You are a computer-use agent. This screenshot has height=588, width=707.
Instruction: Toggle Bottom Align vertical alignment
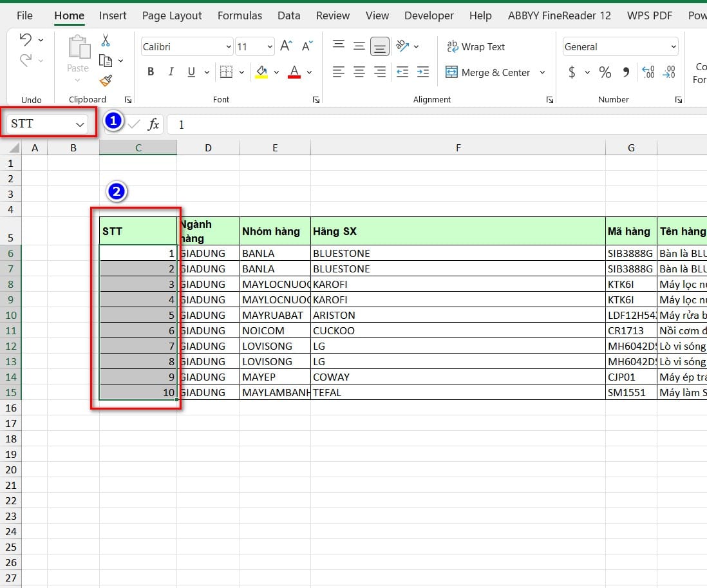pos(380,46)
